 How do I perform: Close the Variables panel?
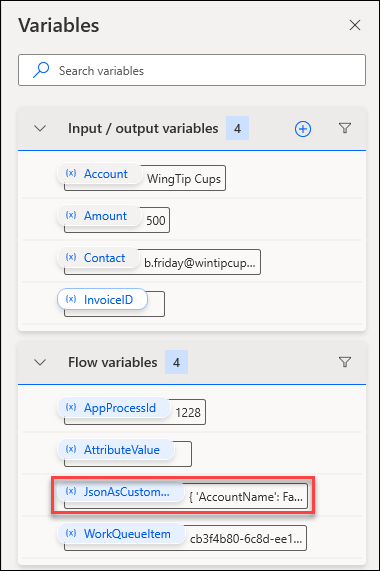[355, 25]
